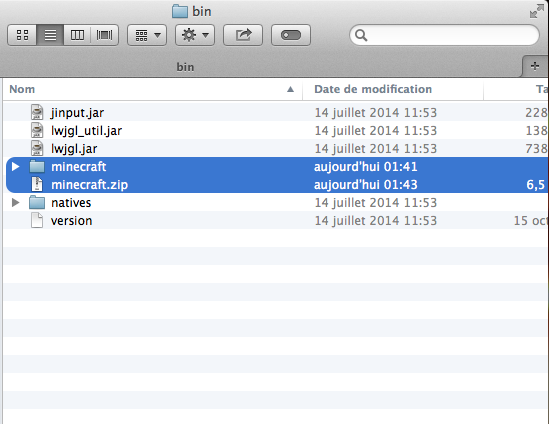The height and width of the screenshot is (424, 549).
Task: Expand the minecraft folder disclosure triangle
Action: pos(15,167)
